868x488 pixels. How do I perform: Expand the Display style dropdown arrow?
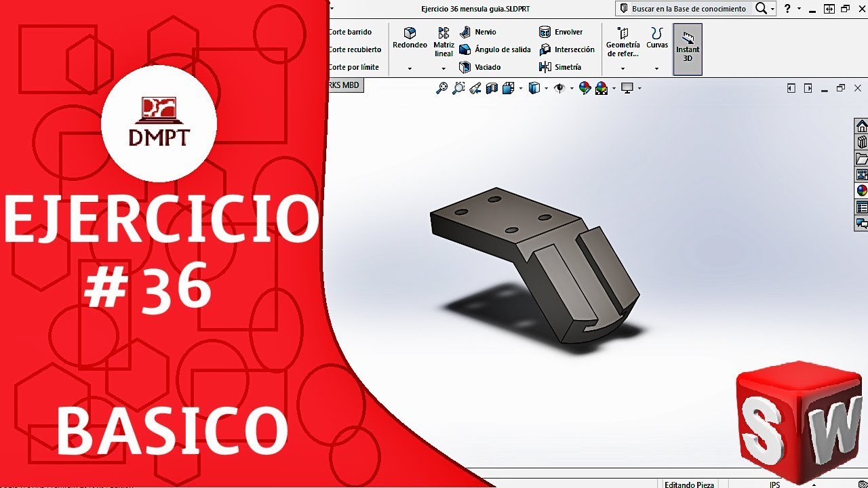pos(547,88)
